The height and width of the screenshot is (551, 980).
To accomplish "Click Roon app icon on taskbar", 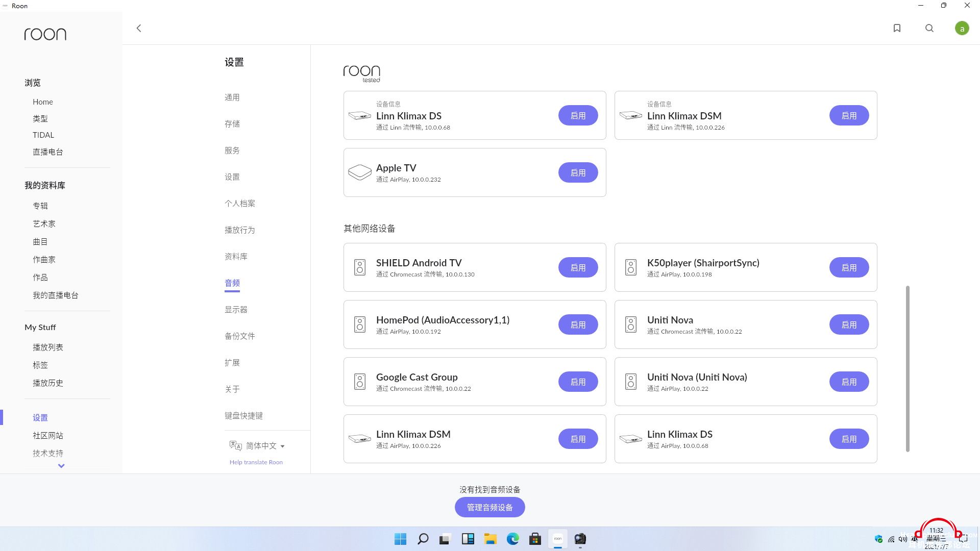I will tap(558, 539).
